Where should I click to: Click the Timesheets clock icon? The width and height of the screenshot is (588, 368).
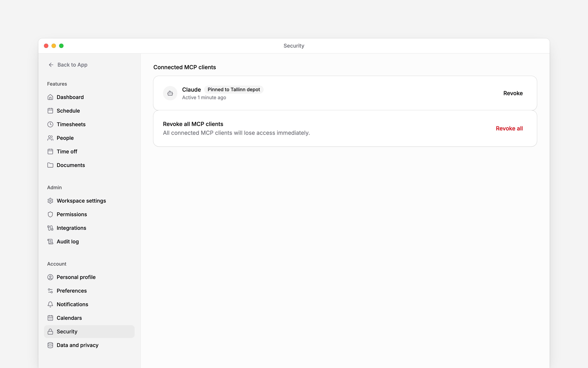(x=50, y=124)
